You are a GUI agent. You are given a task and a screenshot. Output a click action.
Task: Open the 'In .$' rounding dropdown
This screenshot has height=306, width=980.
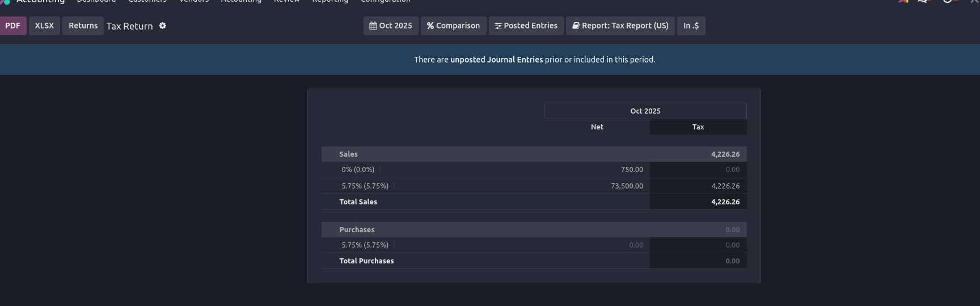point(691,26)
